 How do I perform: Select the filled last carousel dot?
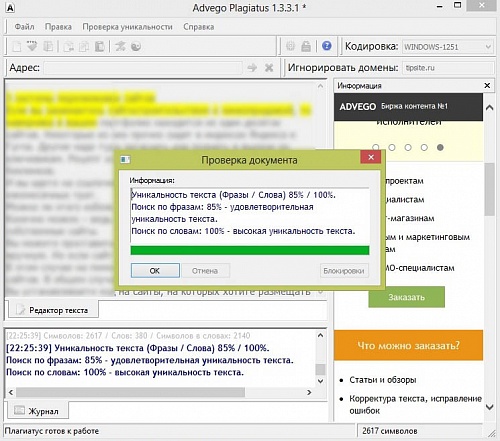pos(440,147)
